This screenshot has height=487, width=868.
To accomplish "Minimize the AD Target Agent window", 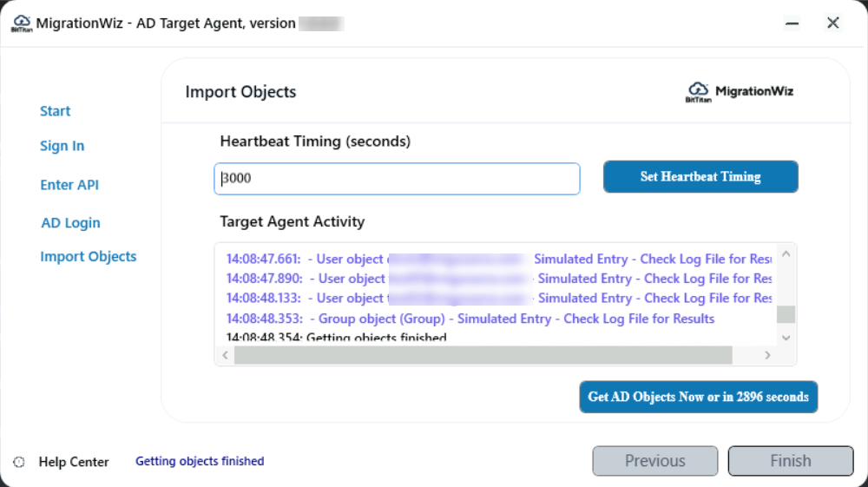I will (792, 23).
